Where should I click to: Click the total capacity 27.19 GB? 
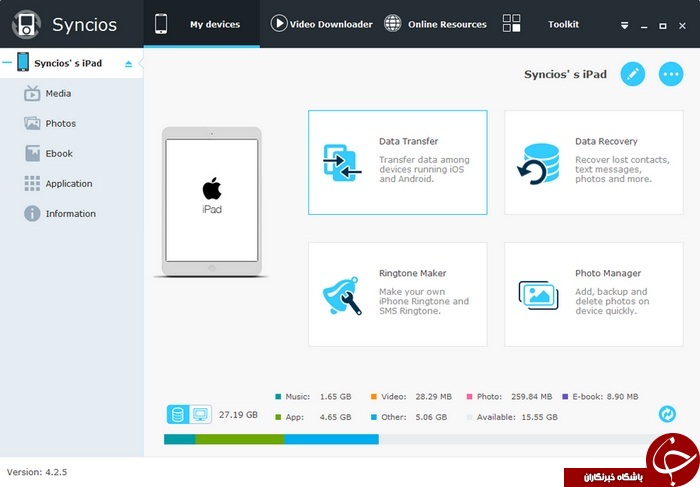(238, 415)
